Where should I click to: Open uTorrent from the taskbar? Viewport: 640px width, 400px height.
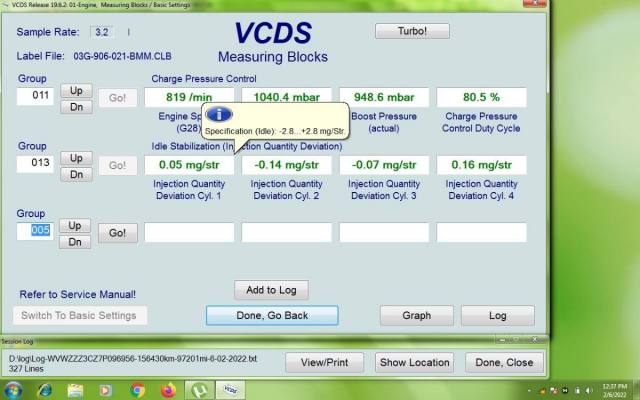click(x=200, y=389)
